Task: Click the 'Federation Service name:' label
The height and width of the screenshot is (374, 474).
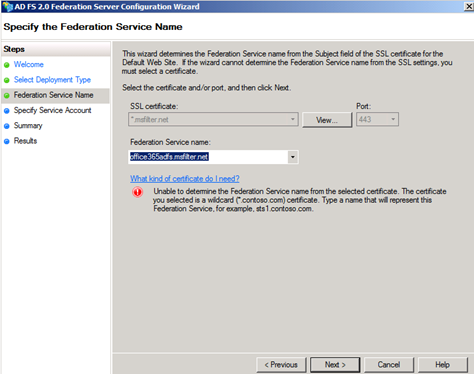Action: coord(170,142)
